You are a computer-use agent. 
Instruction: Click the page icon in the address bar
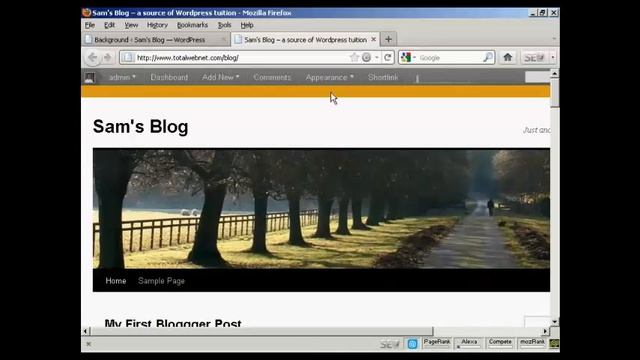128,58
